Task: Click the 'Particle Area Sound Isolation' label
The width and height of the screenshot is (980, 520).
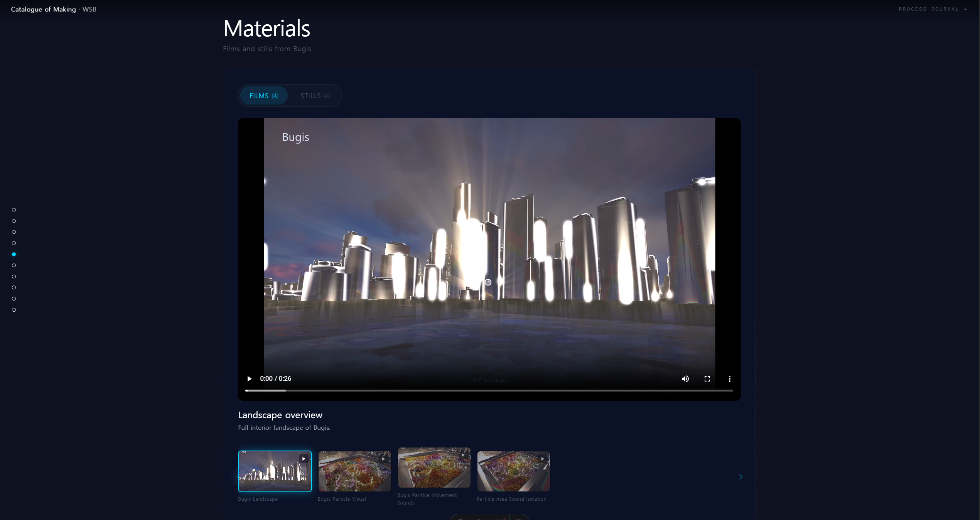Action: 511,499
